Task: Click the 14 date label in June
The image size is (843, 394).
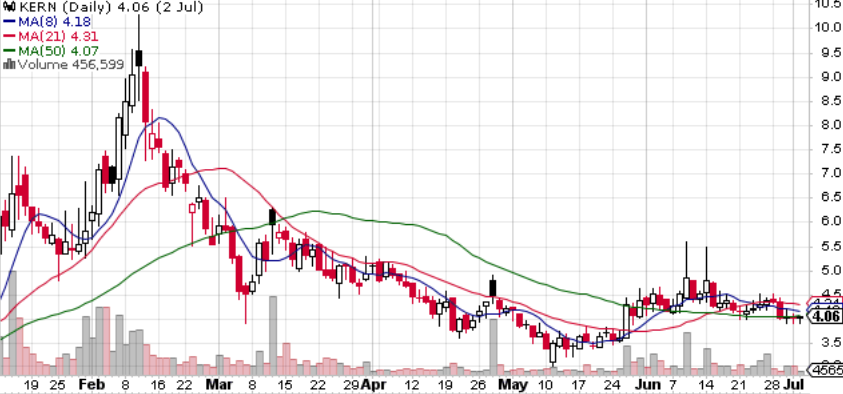Action: click(707, 385)
